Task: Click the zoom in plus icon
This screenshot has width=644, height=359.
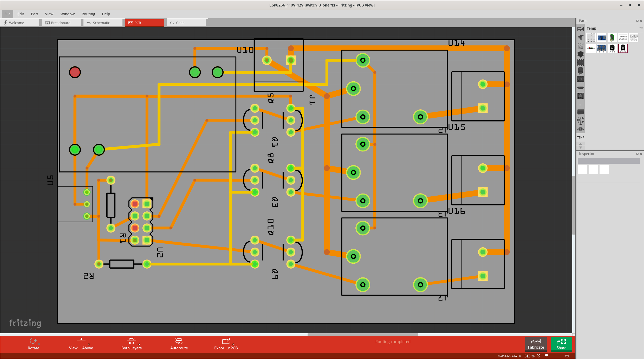Action: coord(567,356)
